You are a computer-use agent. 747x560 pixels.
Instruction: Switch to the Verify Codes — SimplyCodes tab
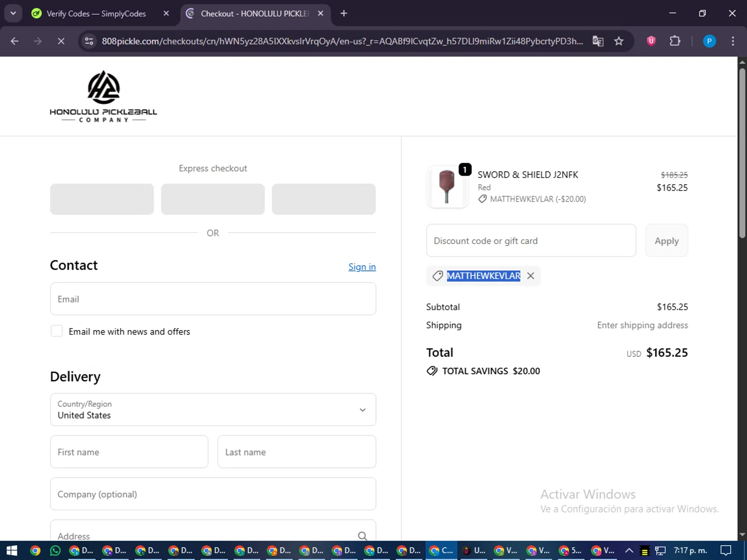(x=96, y=13)
